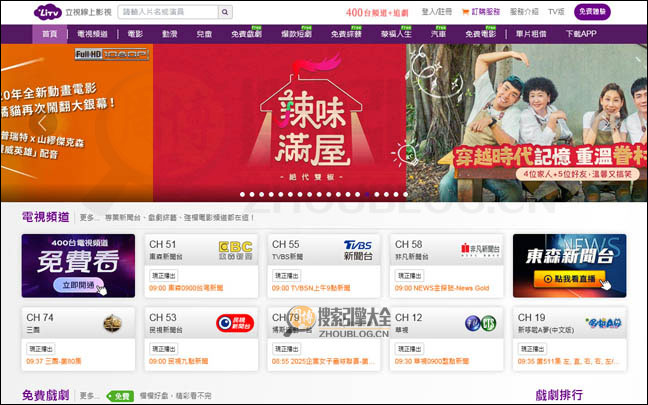Viewport: 648px width, 405px height.
Task: Open the 電影 navigation tab
Action: click(x=135, y=34)
